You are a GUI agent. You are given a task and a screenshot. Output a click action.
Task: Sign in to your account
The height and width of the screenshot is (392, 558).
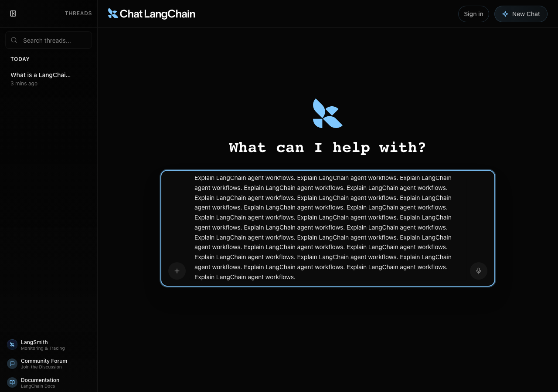click(473, 14)
